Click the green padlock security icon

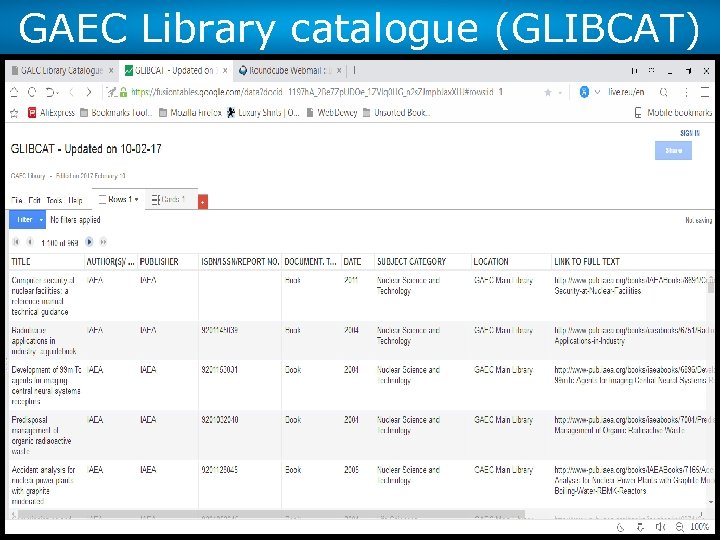(123, 92)
